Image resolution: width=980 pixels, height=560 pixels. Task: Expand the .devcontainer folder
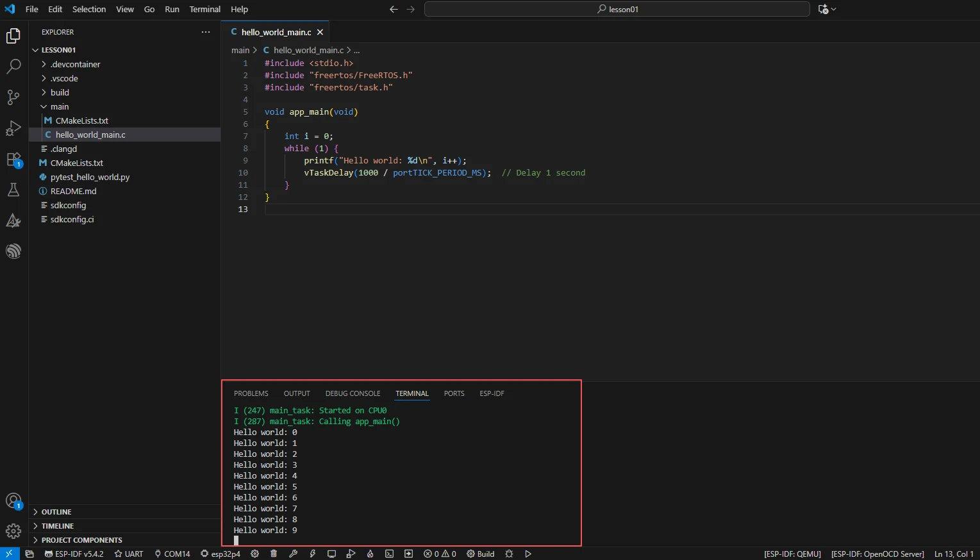[x=75, y=64]
